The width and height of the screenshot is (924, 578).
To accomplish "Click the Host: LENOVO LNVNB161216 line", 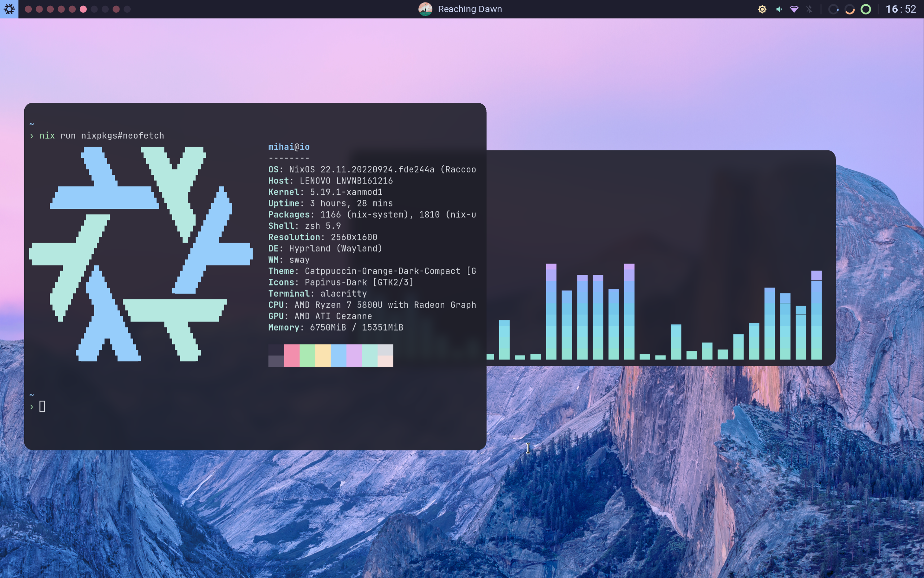I will (x=331, y=180).
